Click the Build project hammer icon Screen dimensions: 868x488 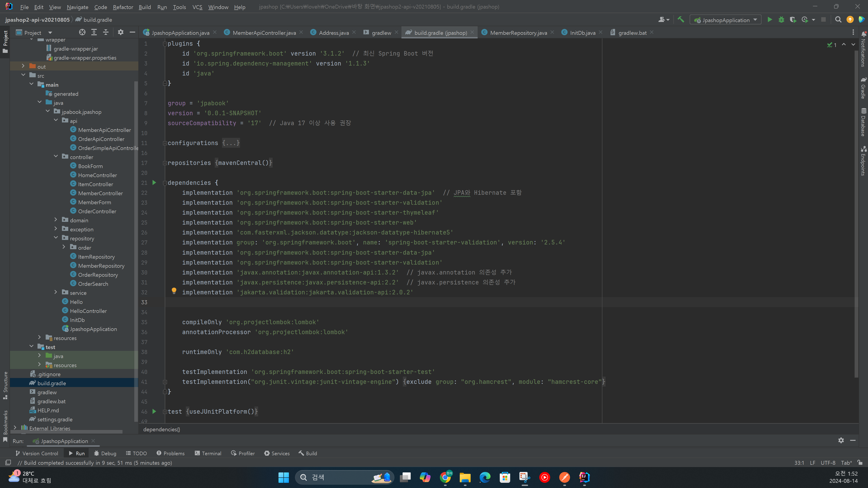[x=681, y=20]
